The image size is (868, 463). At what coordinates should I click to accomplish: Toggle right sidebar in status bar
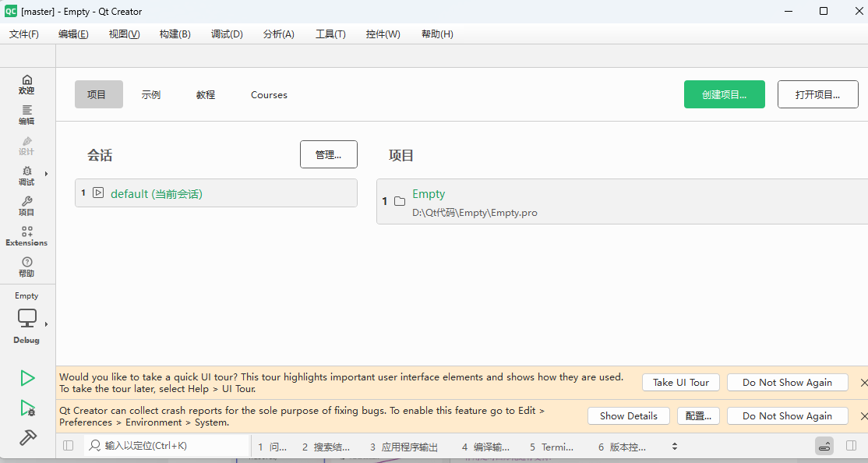tap(852, 446)
